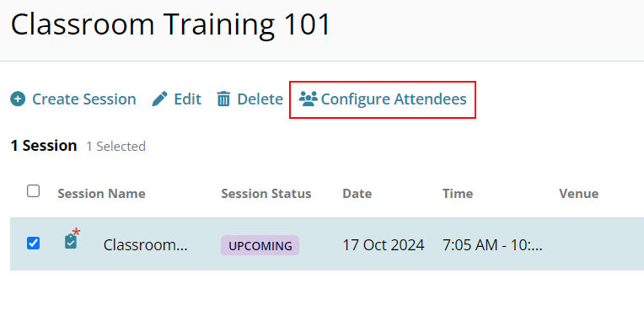644x332 pixels.
Task: Open the truncated Classroom… session name
Action: [145, 245]
